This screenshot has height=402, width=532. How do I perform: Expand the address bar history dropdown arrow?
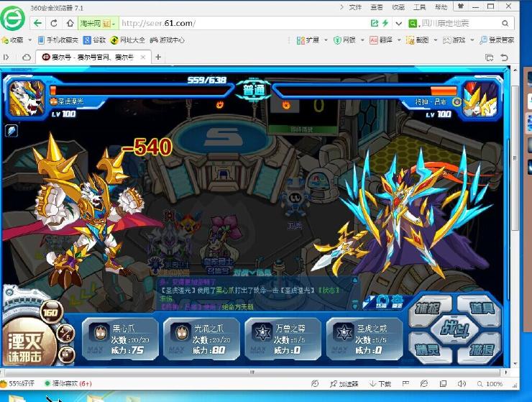point(399,24)
